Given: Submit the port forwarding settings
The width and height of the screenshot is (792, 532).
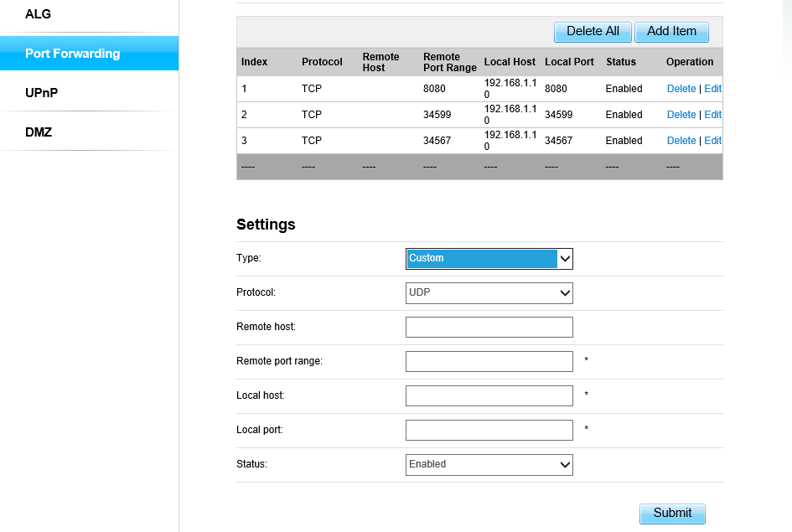Looking at the screenshot, I should pyautogui.click(x=671, y=514).
